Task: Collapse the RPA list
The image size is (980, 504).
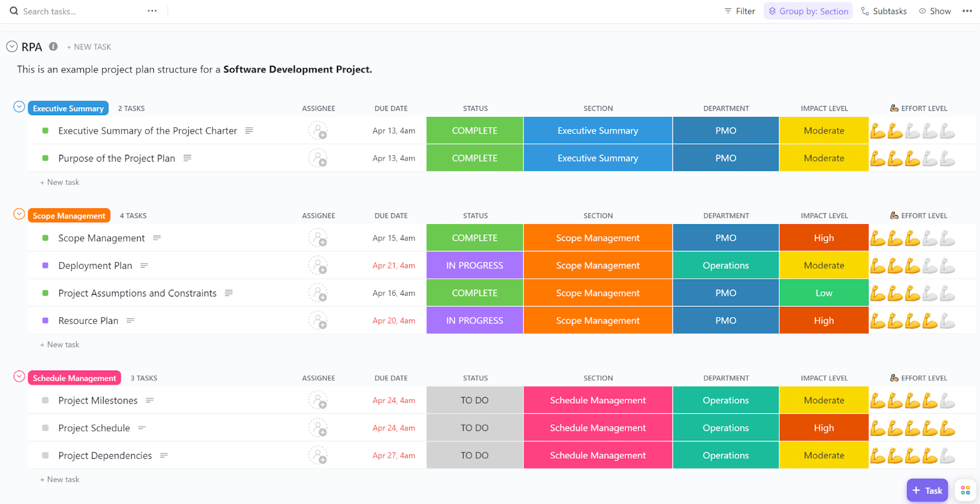Action: click(12, 47)
